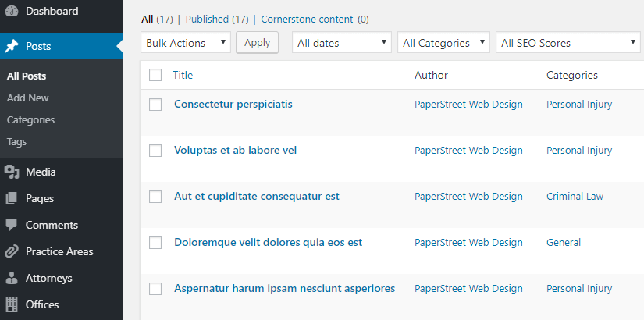644x320 pixels.
Task: Check the Doloremque velit dolores quia eos est row
Action: pyautogui.click(x=155, y=243)
